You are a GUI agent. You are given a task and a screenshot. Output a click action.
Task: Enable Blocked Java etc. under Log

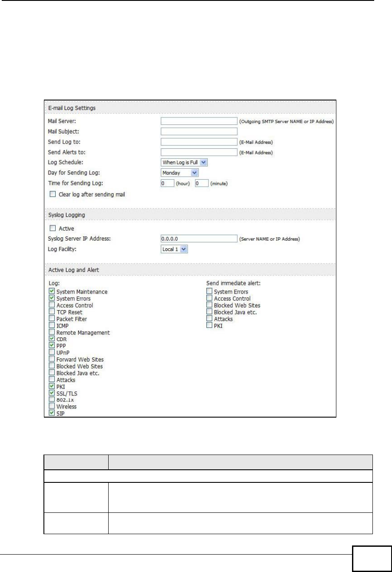(52, 373)
